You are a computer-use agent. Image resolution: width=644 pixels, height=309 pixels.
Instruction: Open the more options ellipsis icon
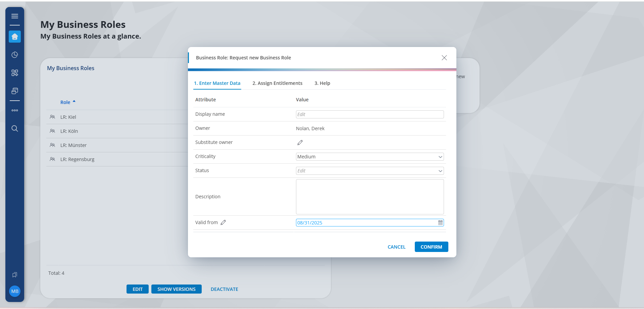coord(15,110)
